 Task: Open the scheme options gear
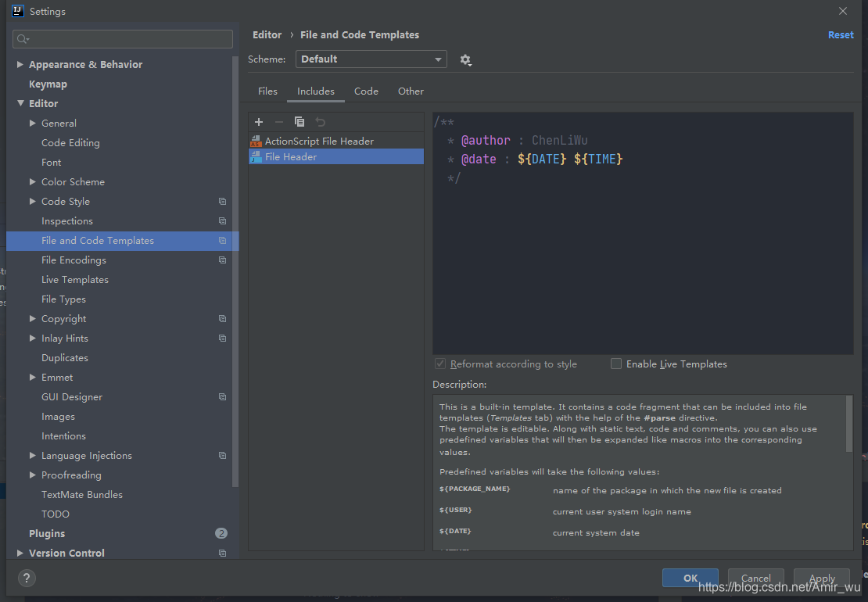point(465,59)
